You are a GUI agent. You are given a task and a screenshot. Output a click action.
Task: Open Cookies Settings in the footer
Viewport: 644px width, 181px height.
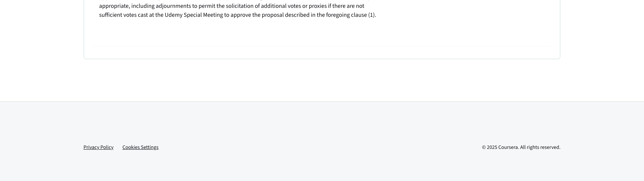tap(140, 147)
